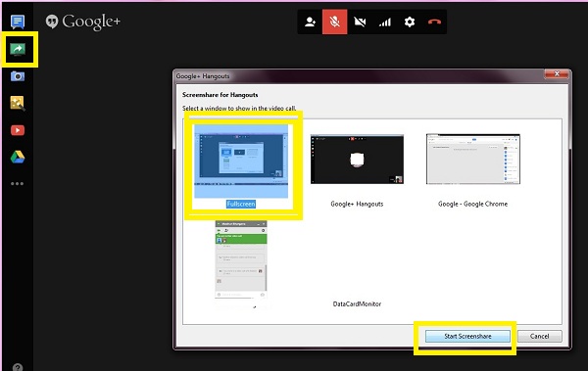Select the Google+ Hangouts window thumbnail
The height and width of the screenshot is (371, 588).
coord(357,160)
